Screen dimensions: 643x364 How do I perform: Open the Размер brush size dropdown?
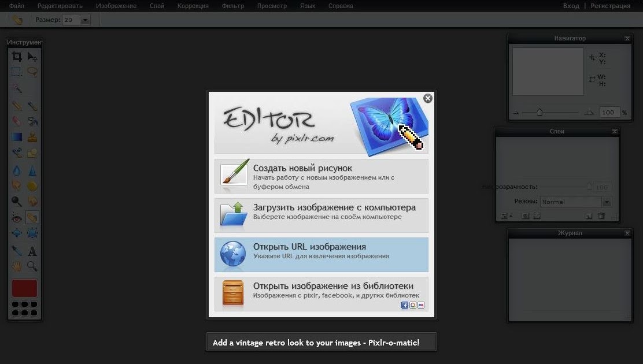(85, 20)
